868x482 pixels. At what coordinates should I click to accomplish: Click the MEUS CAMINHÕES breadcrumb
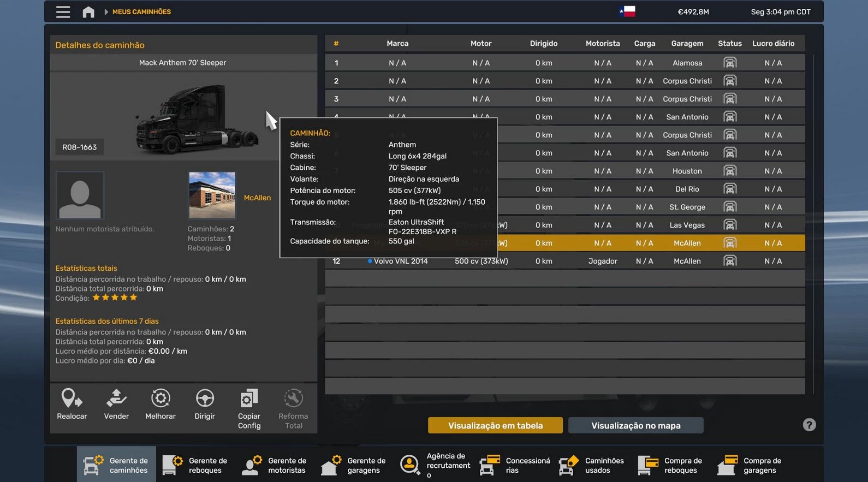point(141,12)
